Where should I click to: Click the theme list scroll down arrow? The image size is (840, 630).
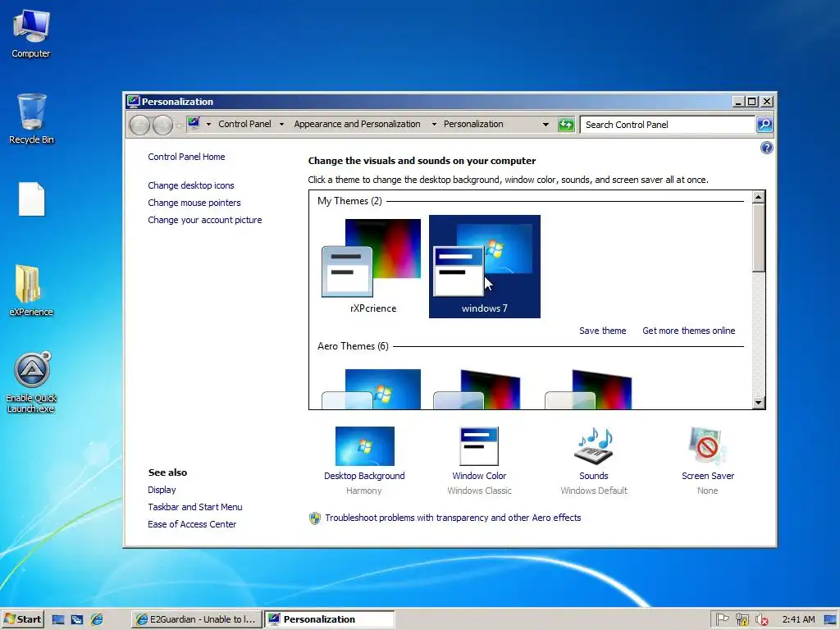(758, 402)
